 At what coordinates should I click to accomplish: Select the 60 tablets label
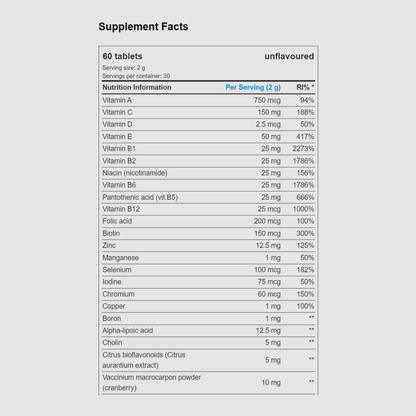point(122,56)
